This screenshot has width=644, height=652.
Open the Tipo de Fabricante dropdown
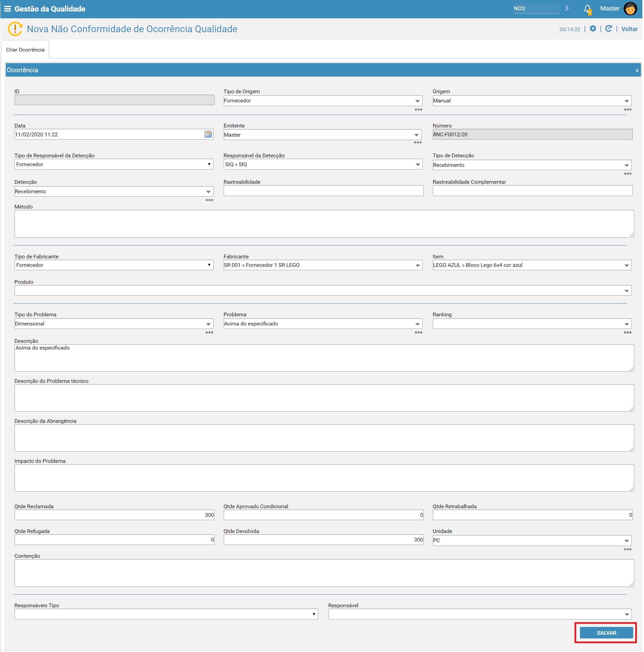(114, 265)
